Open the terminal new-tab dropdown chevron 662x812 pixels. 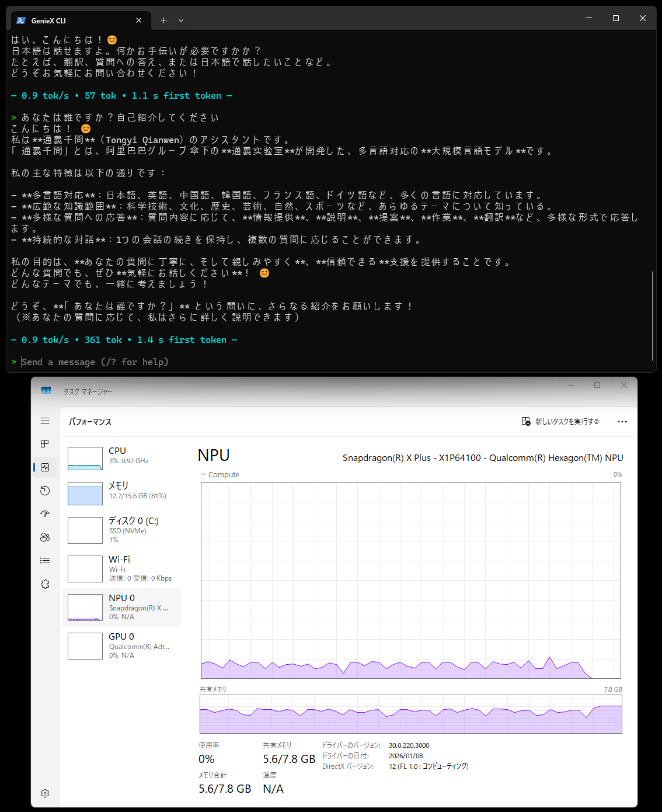[181, 20]
